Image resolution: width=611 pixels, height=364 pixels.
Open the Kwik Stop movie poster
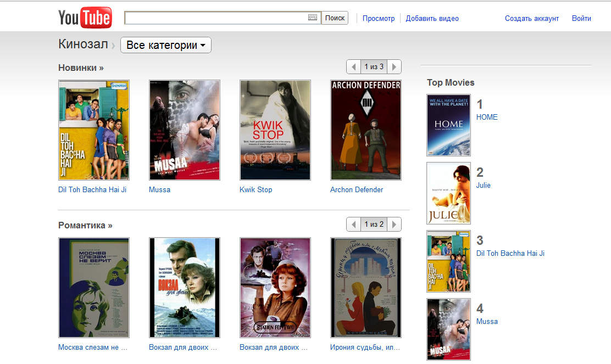pos(275,130)
